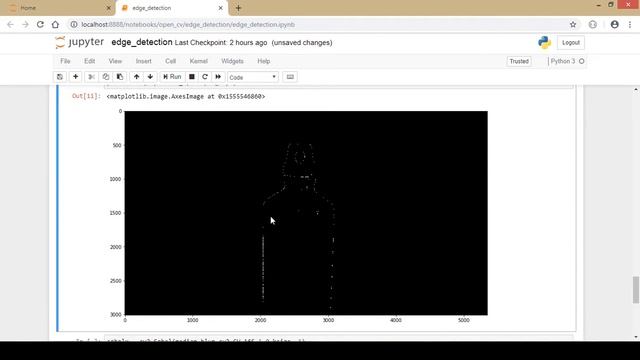Copy selected cells icon
Screen dimensions: 640x360
click(106, 77)
